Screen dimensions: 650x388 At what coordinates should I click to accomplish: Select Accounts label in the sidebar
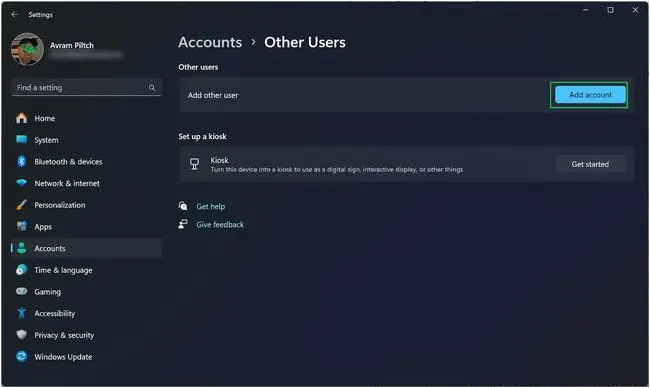[x=50, y=248]
